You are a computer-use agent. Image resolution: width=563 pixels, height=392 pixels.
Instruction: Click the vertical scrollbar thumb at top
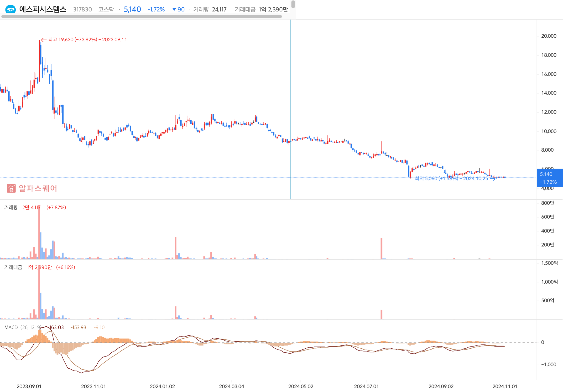click(x=293, y=4)
